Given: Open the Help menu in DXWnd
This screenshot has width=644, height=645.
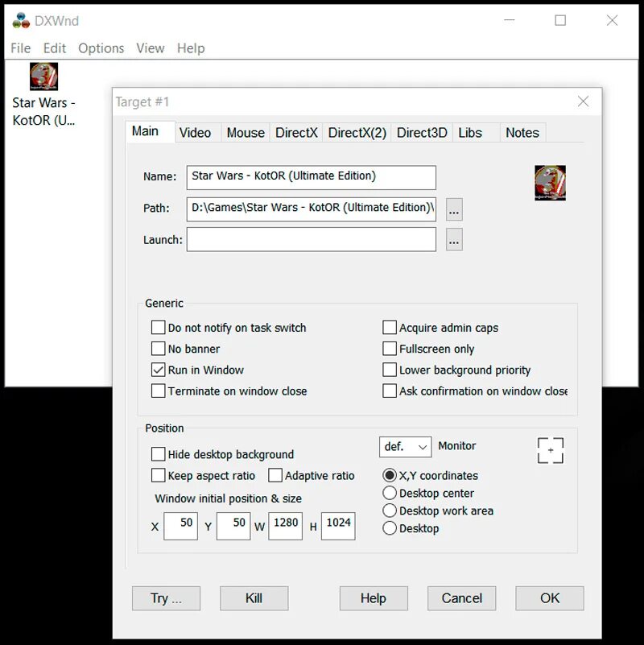Looking at the screenshot, I should pos(191,48).
